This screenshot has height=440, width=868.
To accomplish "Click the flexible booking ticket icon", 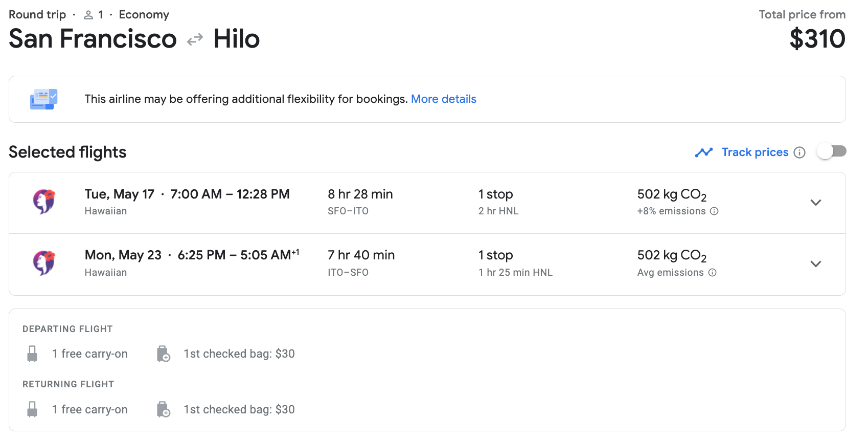I will [x=43, y=99].
